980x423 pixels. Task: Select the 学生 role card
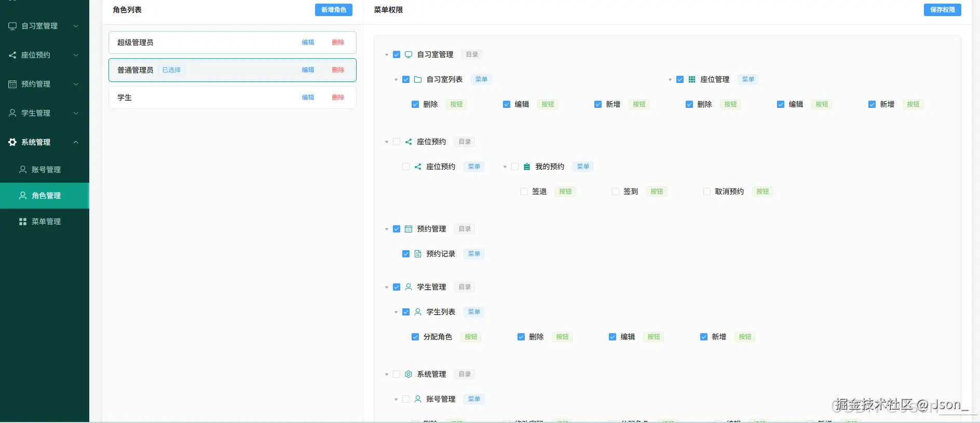(x=233, y=98)
